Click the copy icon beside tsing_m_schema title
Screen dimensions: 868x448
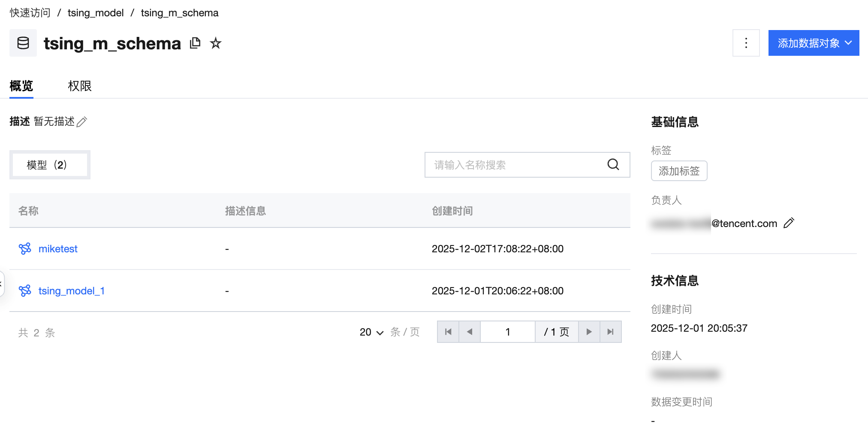pos(195,43)
